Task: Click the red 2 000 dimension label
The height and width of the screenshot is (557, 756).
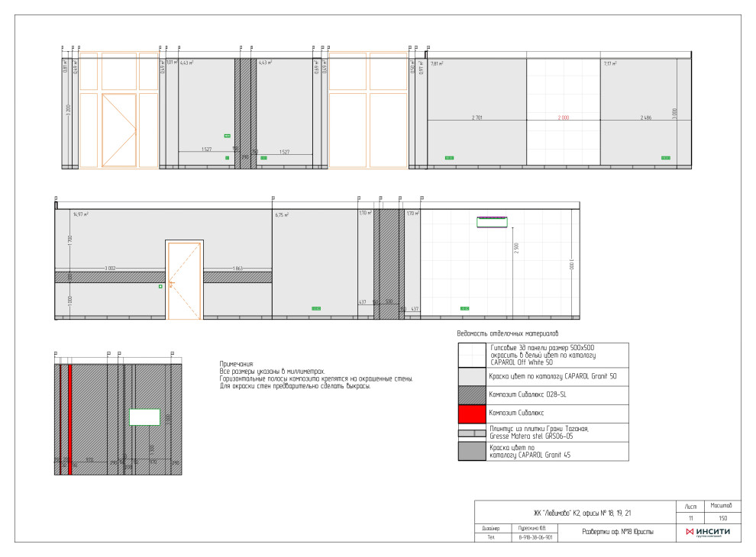Action: point(564,118)
